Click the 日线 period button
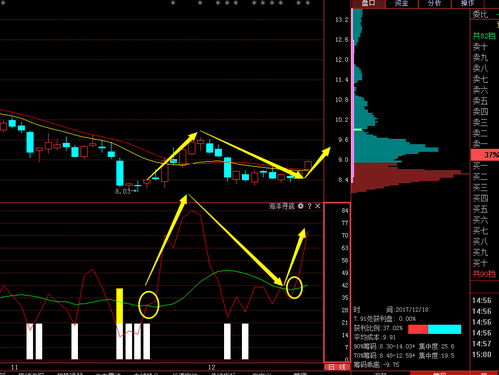The image size is (499, 375). pos(337,367)
